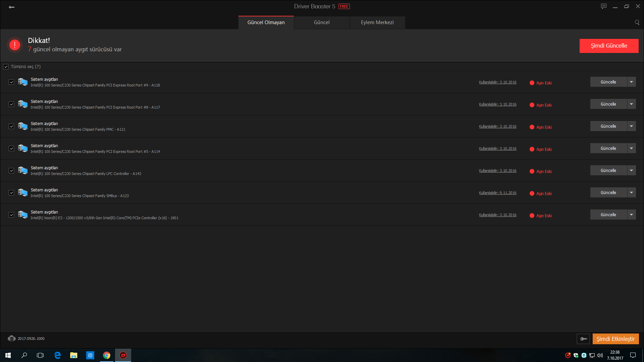Open the Eylem Merkezi tab
The width and height of the screenshot is (644, 362).
click(x=377, y=22)
